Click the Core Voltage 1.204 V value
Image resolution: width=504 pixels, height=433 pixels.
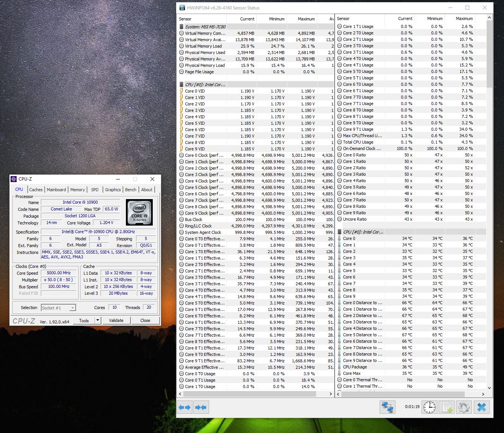click(x=107, y=223)
